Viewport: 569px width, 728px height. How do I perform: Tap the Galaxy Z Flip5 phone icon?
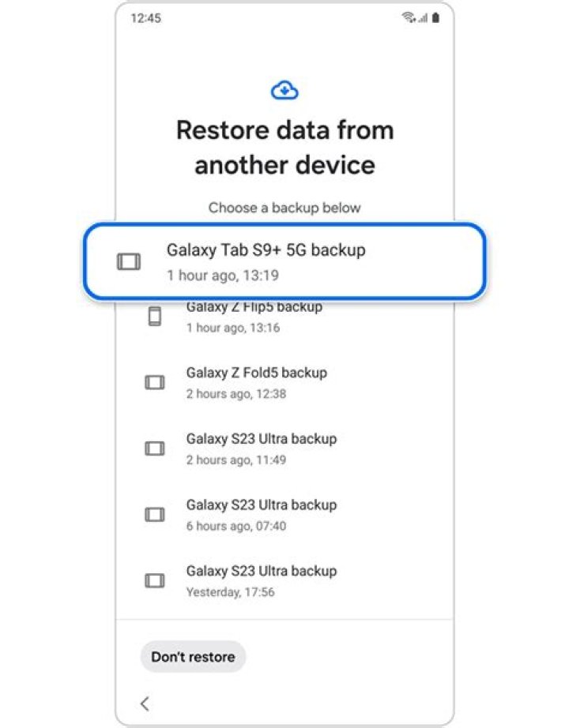tap(155, 316)
